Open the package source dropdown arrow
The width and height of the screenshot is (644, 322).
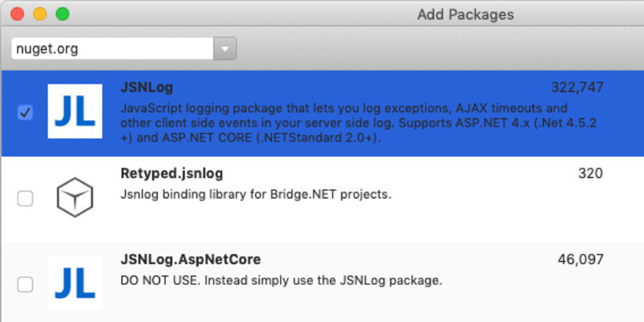coord(225,48)
